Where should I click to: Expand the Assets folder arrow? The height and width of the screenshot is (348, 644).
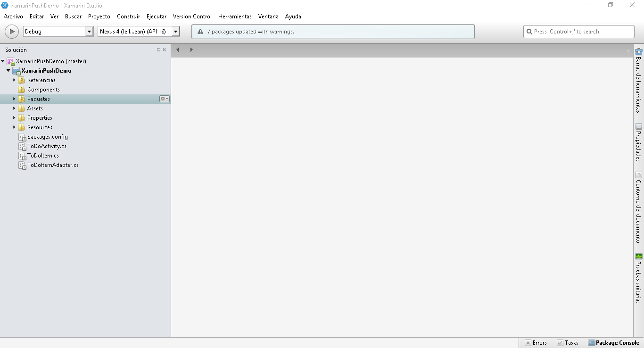(14, 108)
